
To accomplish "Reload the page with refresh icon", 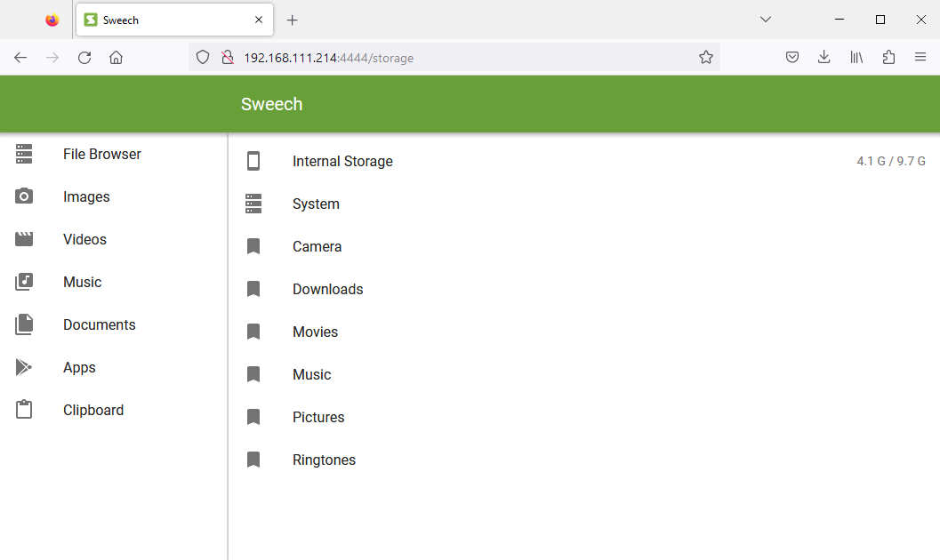I will (x=84, y=58).
